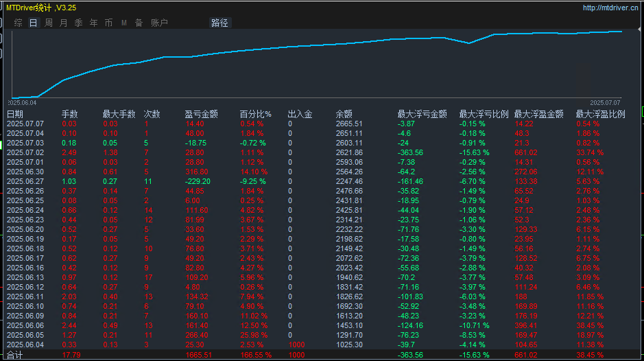Viewport: 644px width, 361px height.
Task: Switch to the 综 summary tab
Action: pyautogui.click(x=18, y=23)
